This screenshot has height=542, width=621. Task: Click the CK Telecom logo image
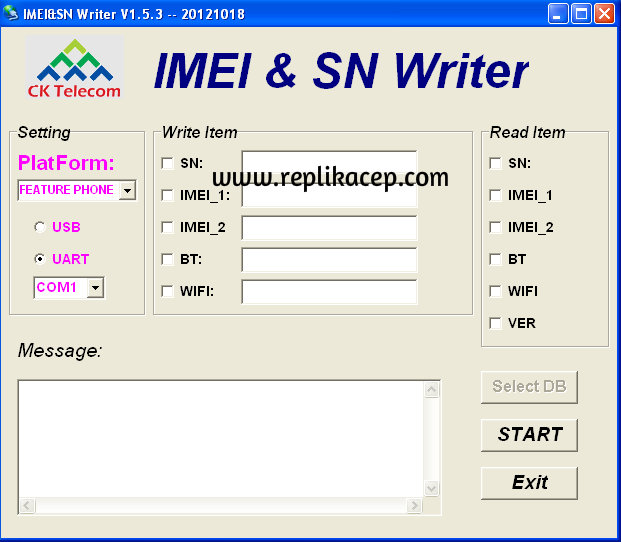click(x=74, y=69)
